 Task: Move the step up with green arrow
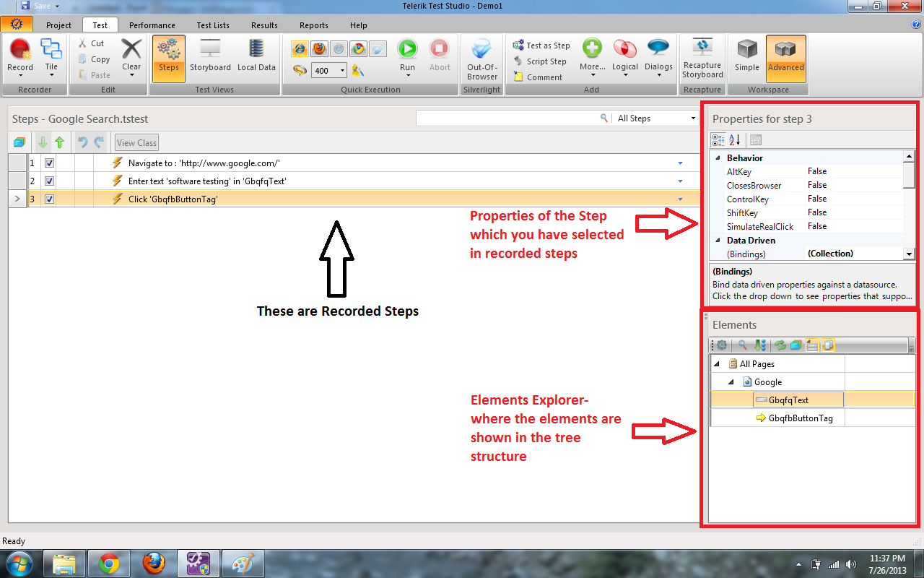60,142
